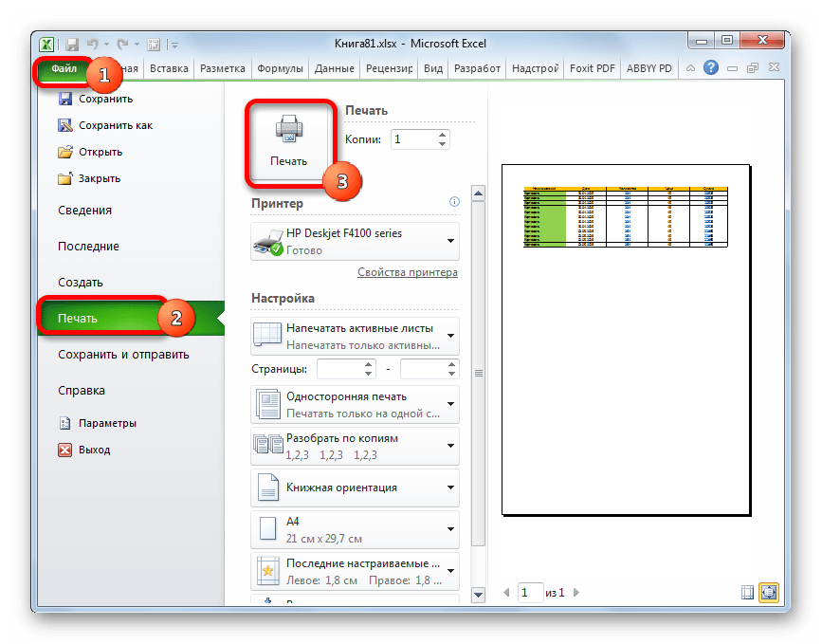Select Создать in backstage menu
Image resolution: width=822 pixels, height=644 pixels.
81,283
